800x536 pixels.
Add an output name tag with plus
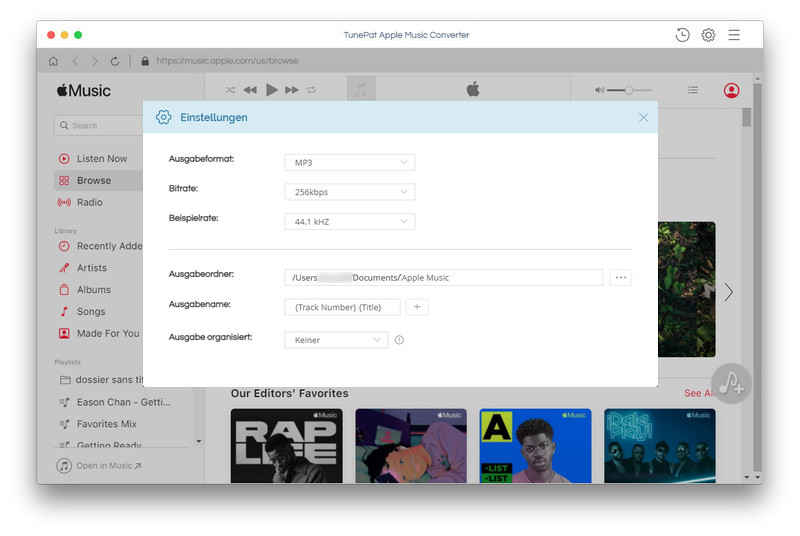click(417, 307)
